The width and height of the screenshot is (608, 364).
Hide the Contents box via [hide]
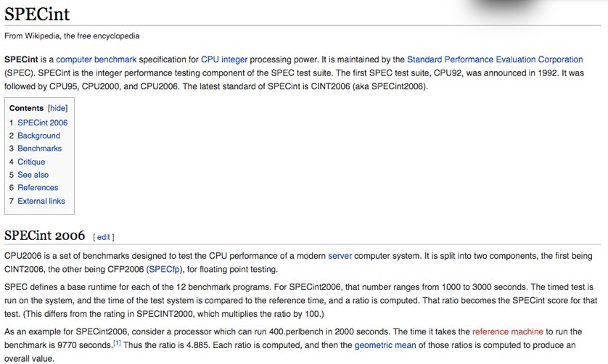(x=58, y=108)
